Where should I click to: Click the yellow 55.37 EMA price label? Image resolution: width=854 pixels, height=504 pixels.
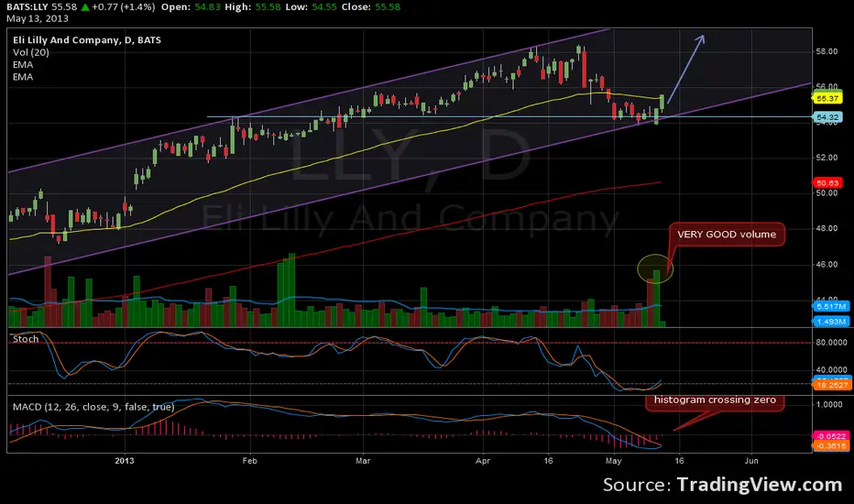(x=827, y=99)
